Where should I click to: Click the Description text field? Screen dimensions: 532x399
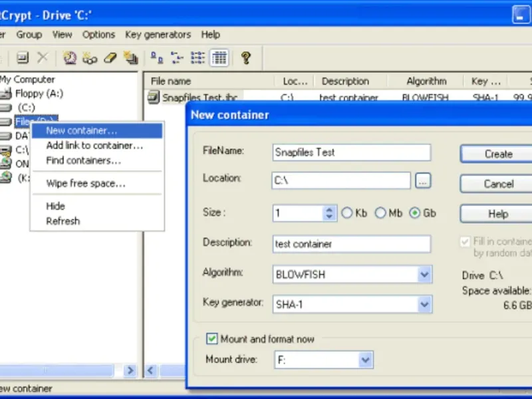tap(352, 244)
